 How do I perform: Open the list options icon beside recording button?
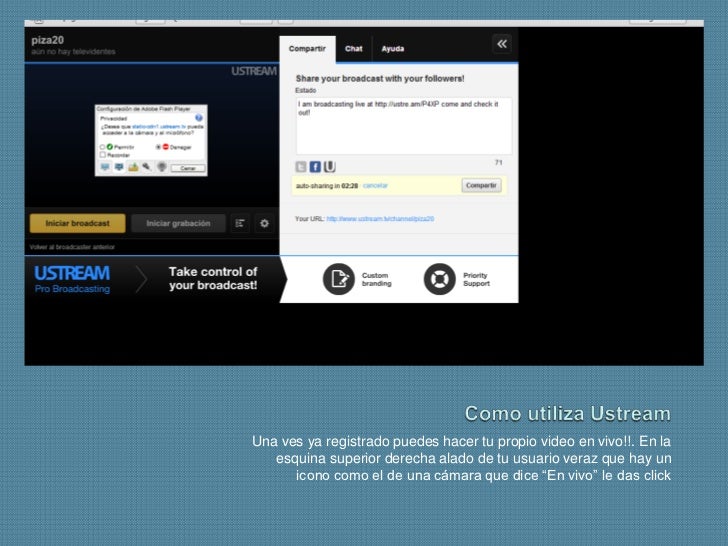[240, 223]
